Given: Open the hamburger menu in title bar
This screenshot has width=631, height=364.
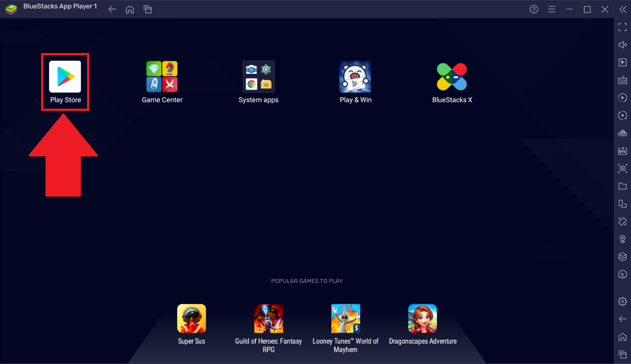Looking at the screenshot, I should [551, 9].
